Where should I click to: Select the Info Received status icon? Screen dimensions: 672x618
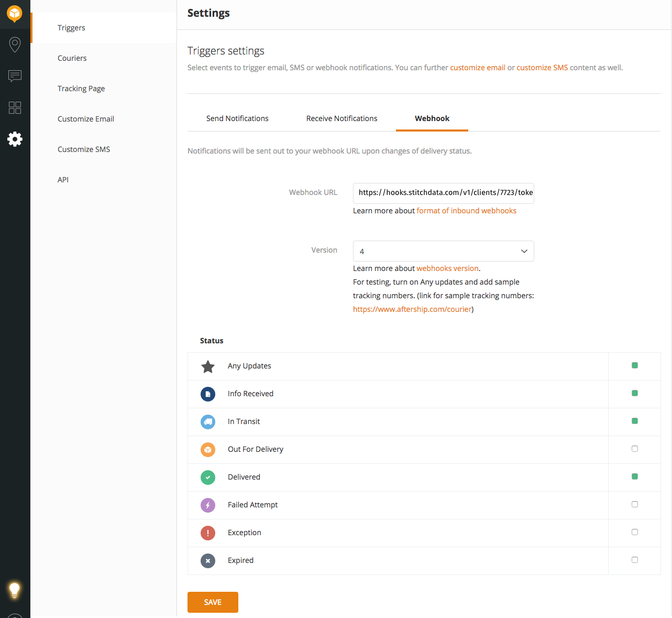(208, 394)
